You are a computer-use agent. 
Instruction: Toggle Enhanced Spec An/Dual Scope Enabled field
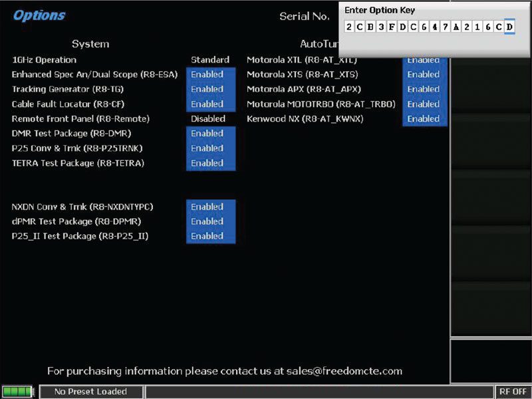click(x=210, y=74)
